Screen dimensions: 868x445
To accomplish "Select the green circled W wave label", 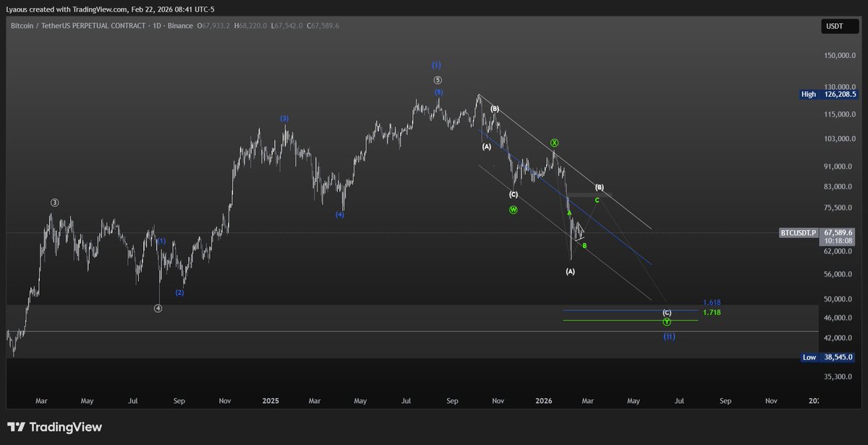I will pyautogui.click(x=513, y=210).
